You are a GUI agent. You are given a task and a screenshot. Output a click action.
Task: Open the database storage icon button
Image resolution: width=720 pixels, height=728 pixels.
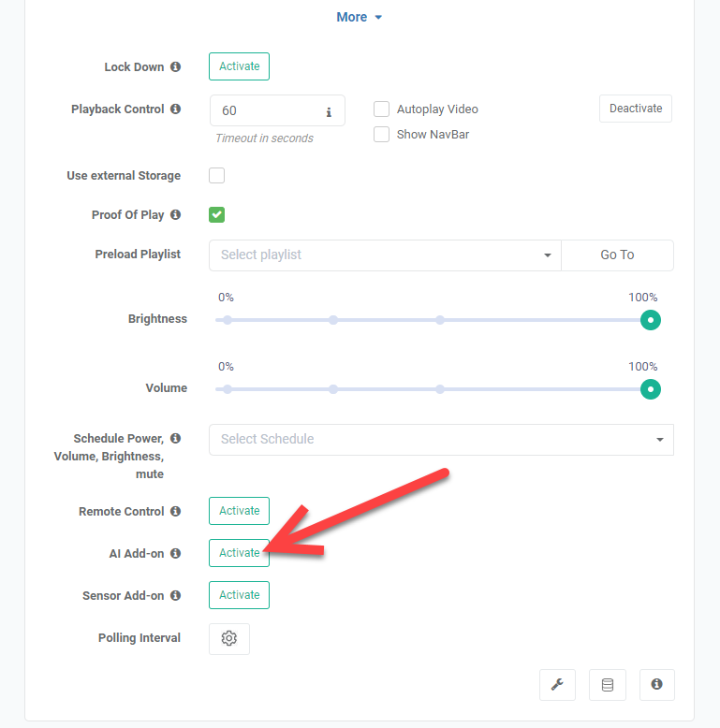coord(607,684)
